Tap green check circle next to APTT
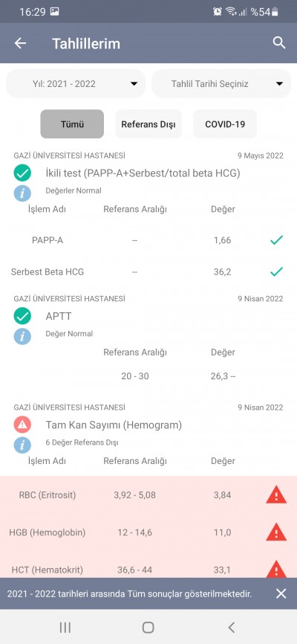297x644 pixels. click(x=22, y=316)
